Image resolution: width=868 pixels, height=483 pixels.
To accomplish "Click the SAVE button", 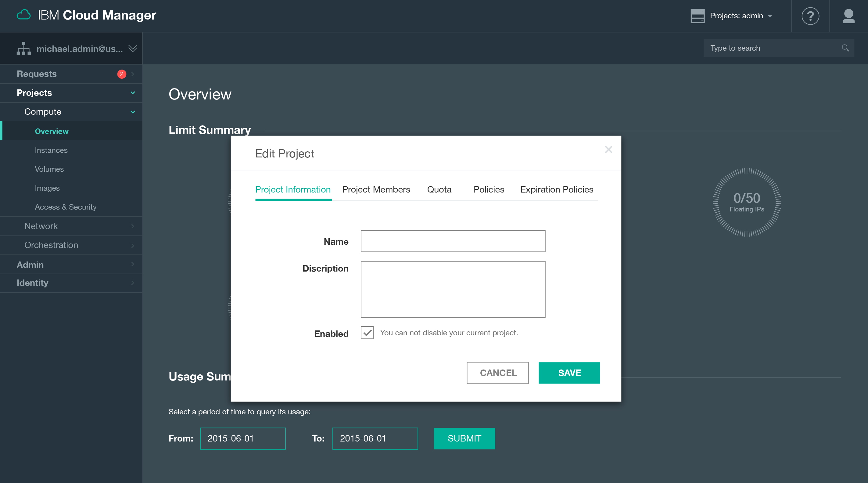I will pos(569,373).
